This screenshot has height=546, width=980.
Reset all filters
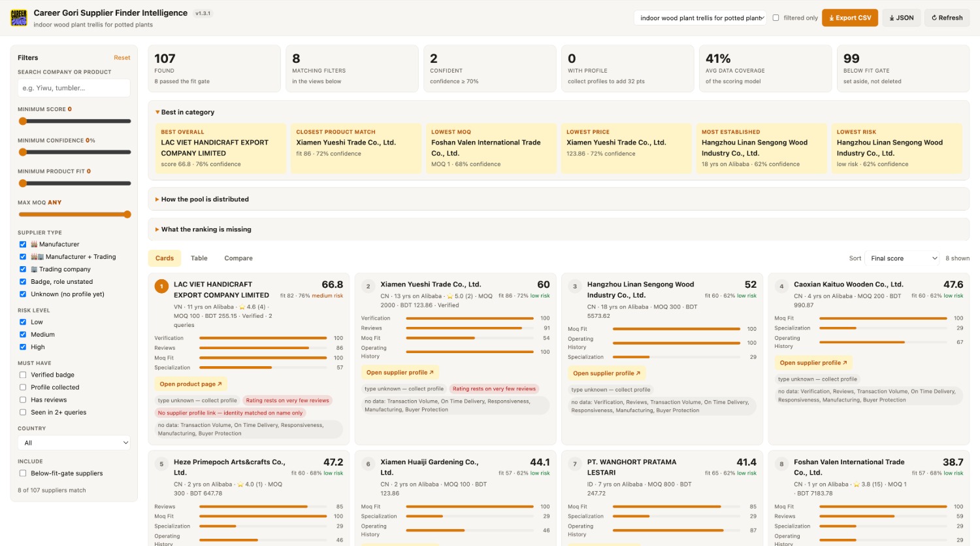click(122, 58)
